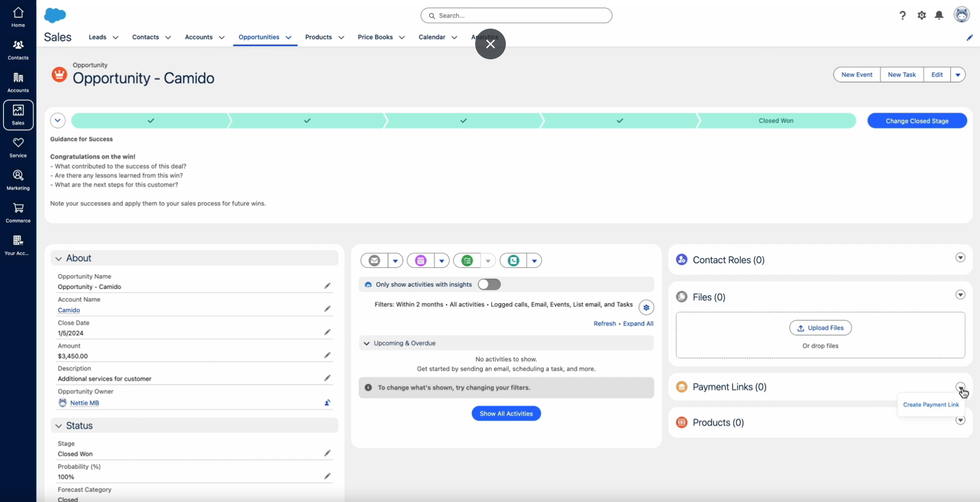Edit the Description field pencil

(x=328, y=378)
